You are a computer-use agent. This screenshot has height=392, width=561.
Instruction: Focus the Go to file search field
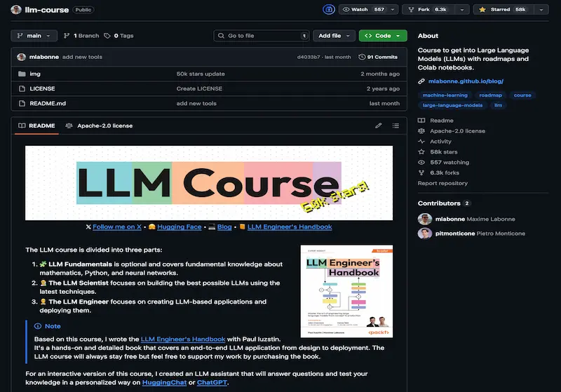pyautogui.click(x=262, y=36)
